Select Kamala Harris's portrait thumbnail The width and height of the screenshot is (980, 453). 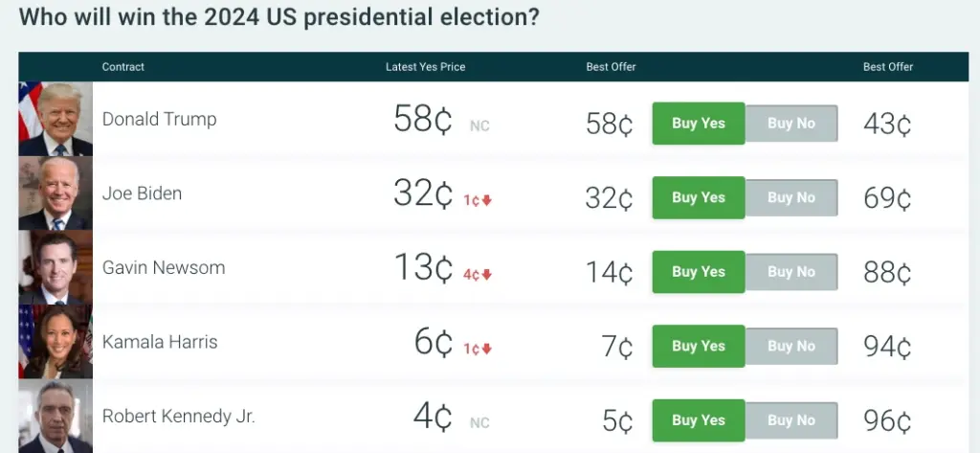coord(56,342)
